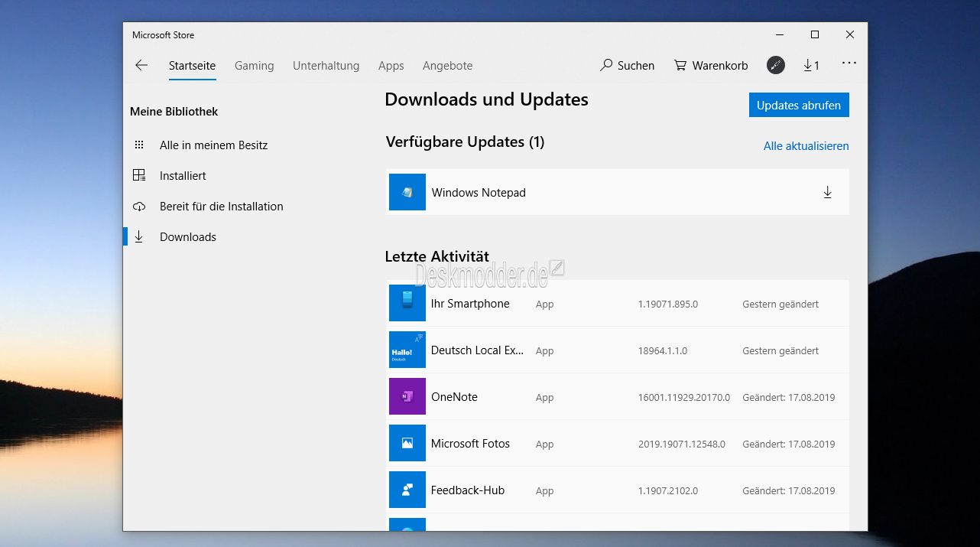
Task: Go back with the arrow button
Action: (141, 66)
